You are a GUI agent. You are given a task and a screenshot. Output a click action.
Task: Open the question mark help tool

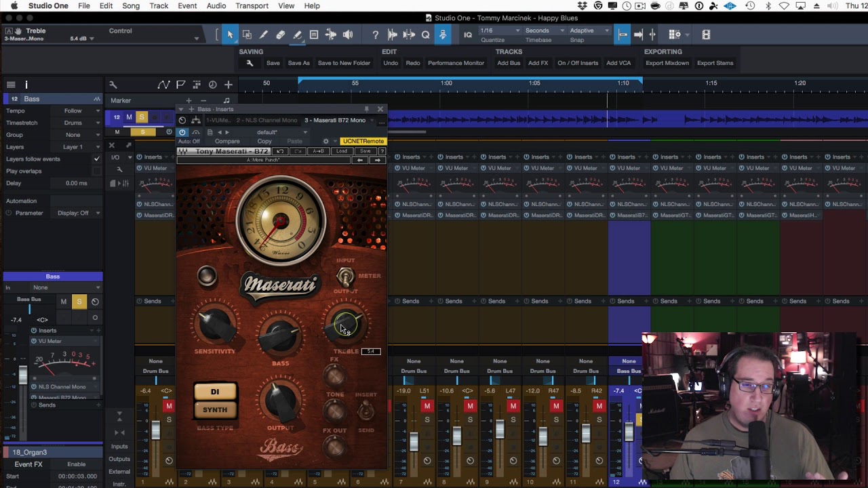pos(375,35)
